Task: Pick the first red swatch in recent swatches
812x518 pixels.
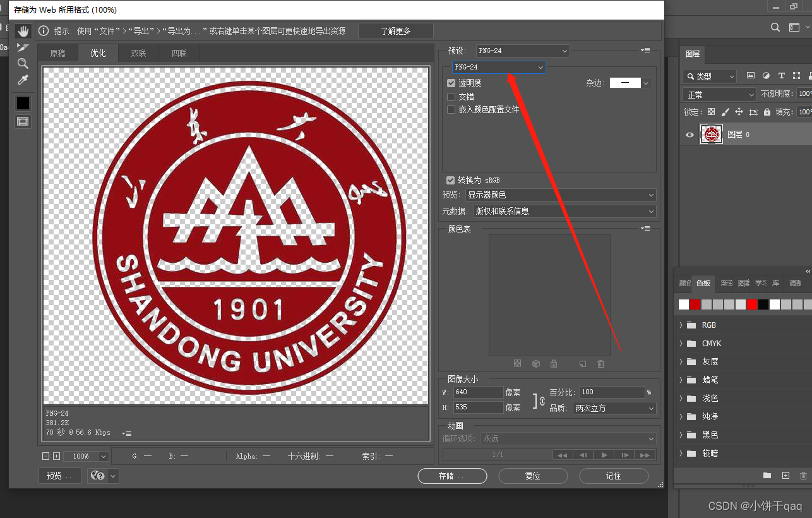Action: tap(695, 304)
